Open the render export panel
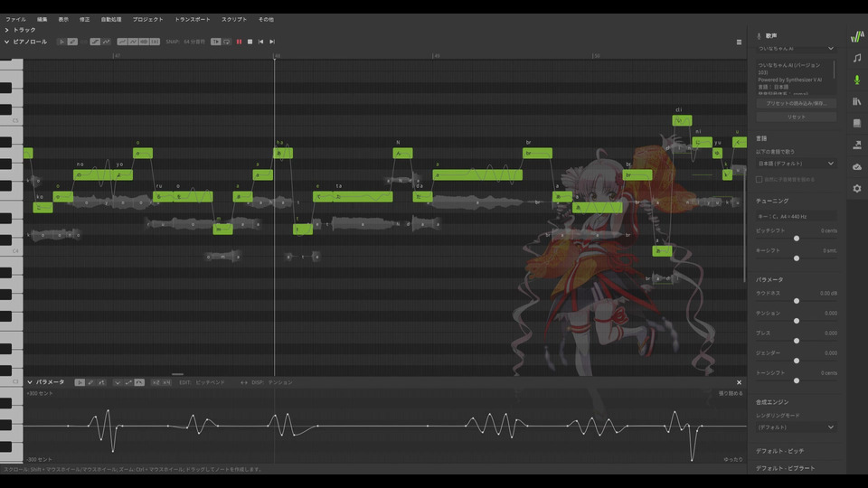The width and height of the screenshot is (868, 488). (857, 145)
